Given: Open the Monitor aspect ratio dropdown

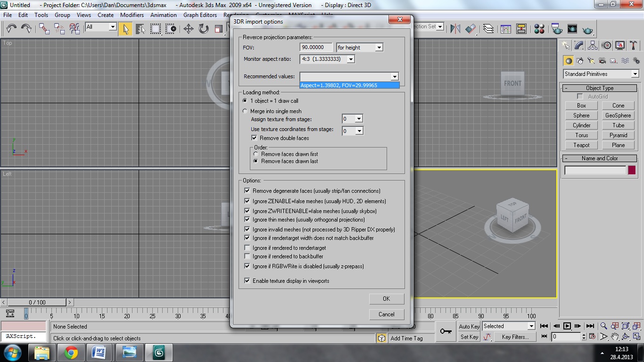Looking at the screenshot, I should tap(350, 59).
